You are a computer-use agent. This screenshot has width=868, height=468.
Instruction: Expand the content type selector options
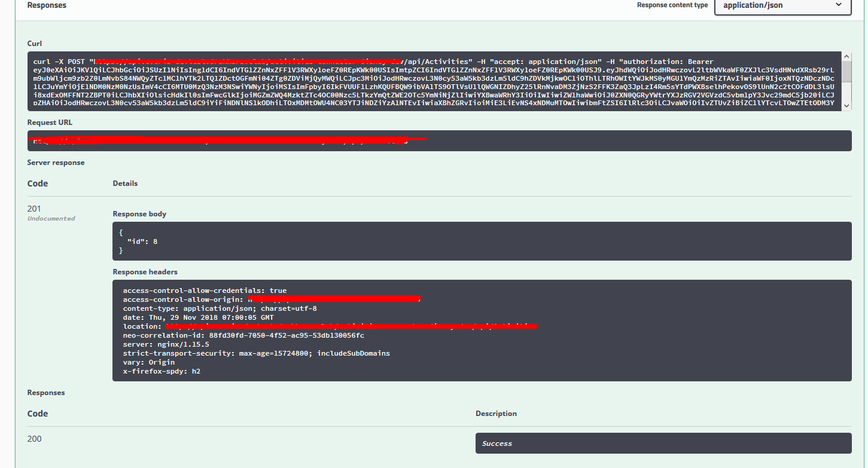[x=782, y=5]
